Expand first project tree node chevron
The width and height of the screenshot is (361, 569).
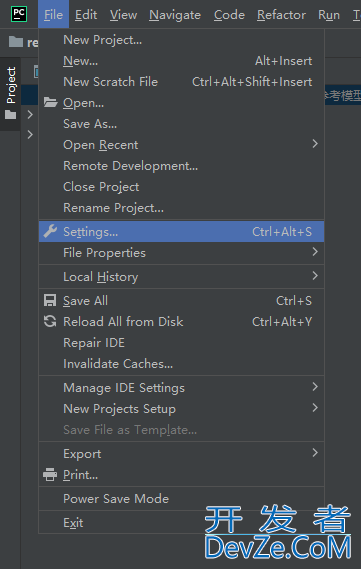tap(30, 115)
